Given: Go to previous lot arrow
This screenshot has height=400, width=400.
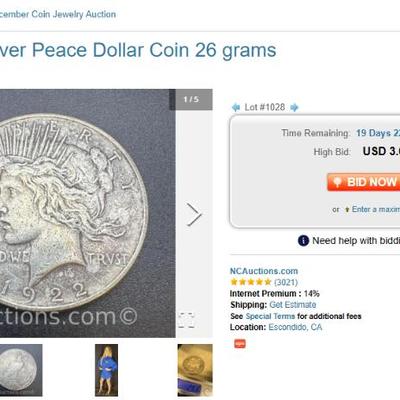Looking at the screenshot, I should [x=236, y=107].
